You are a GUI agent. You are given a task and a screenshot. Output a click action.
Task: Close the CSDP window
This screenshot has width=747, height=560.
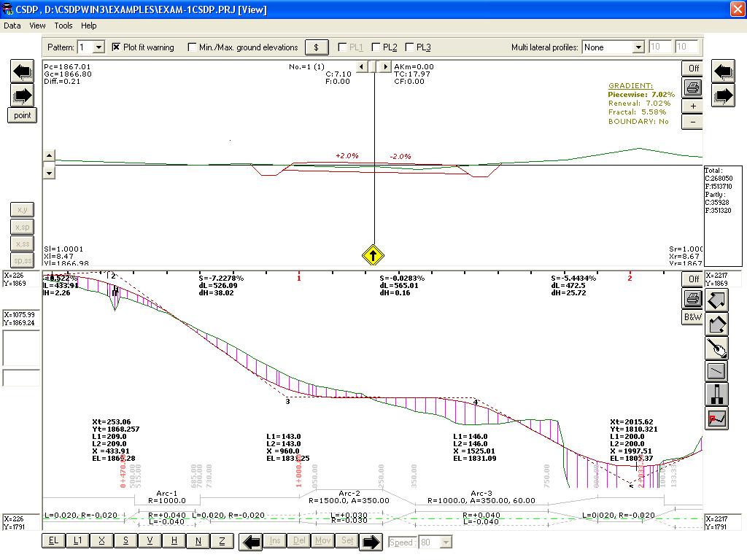click(738, 9)
